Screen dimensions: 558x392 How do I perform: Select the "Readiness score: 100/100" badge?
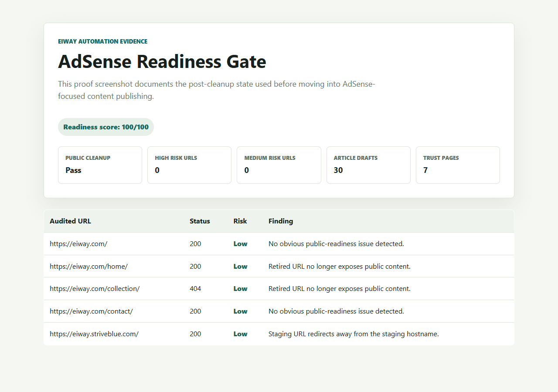[106, 127]
